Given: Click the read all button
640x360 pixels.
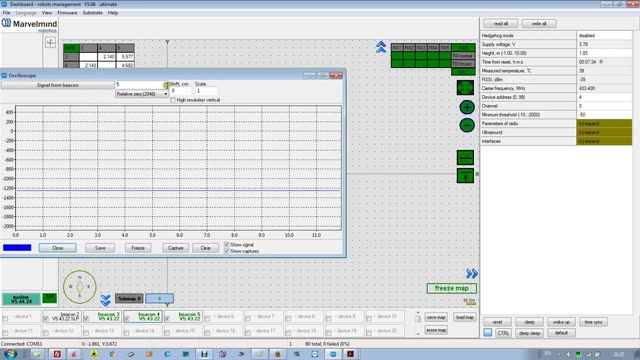Looking at the screenshot, I should tap(500, 24).
